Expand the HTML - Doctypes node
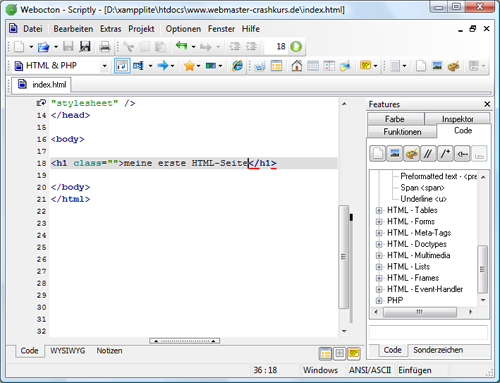 click(x=379, y=244)
